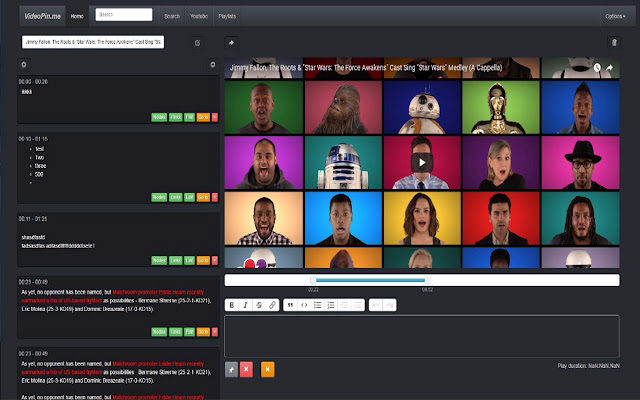640x400 pixels.
Task: Delete the 00:10 - 01:15 note with red x
Action: coord(215,197)
